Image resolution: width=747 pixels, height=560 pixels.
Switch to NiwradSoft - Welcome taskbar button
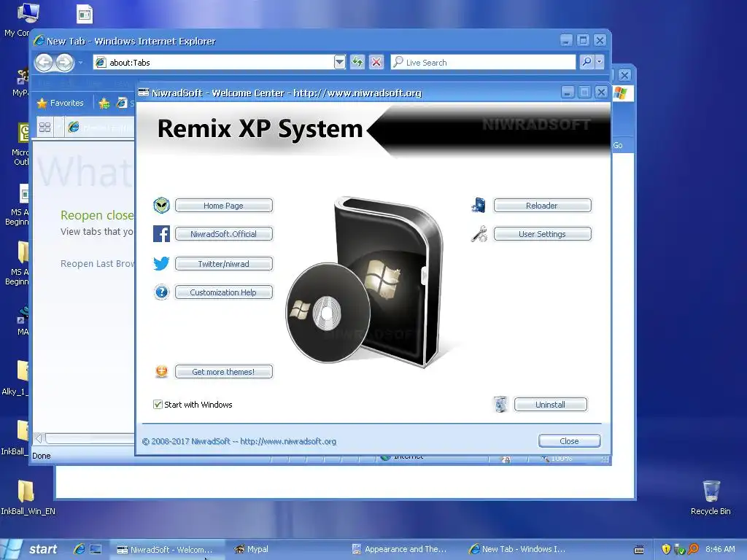(x=166, y=549)
